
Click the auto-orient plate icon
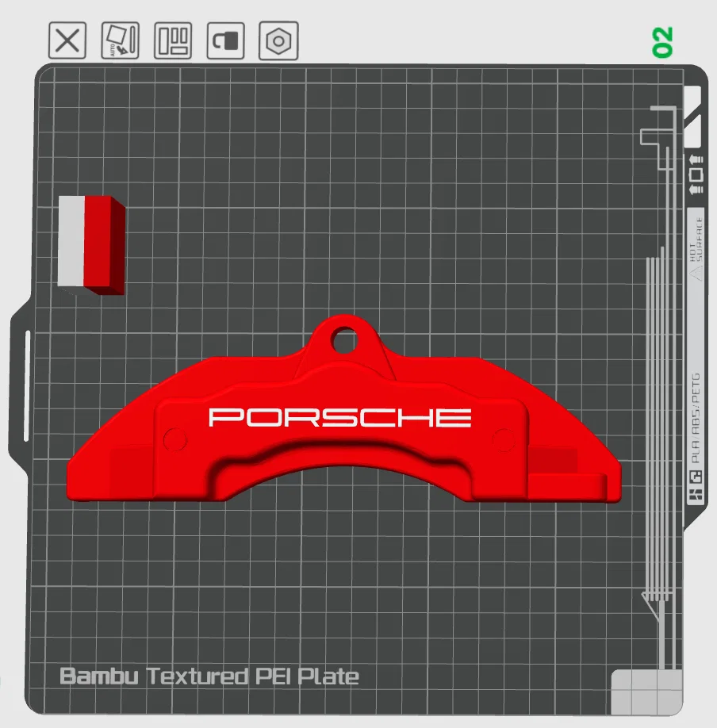point(121,40)
